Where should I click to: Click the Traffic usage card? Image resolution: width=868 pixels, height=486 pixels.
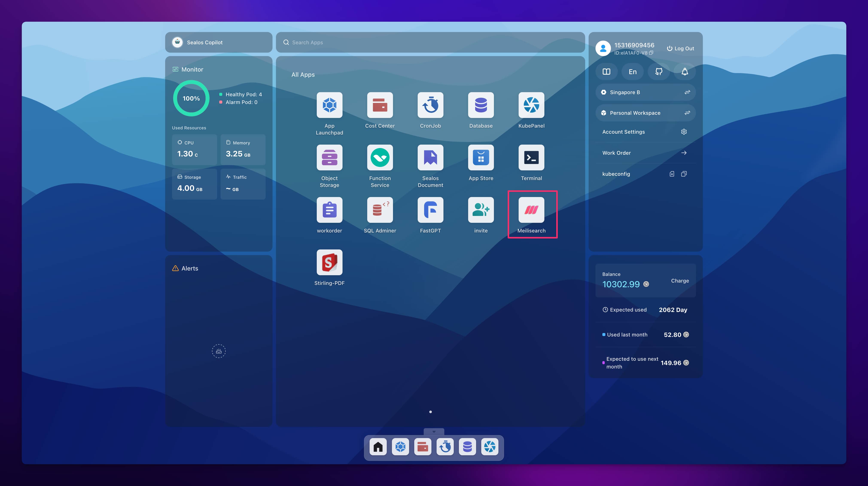(243, 184)
